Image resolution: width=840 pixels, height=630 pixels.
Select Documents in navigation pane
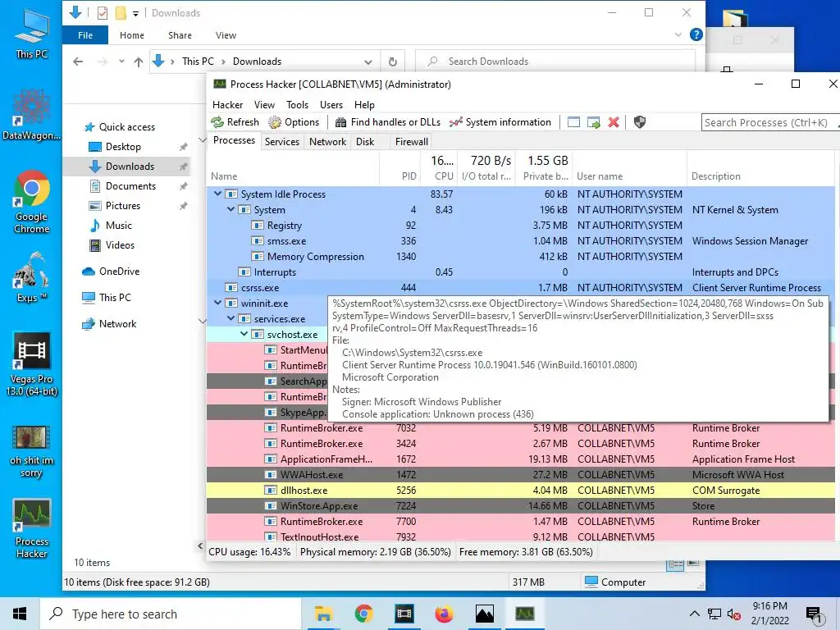pyautogui.click(x=130, y=186)
